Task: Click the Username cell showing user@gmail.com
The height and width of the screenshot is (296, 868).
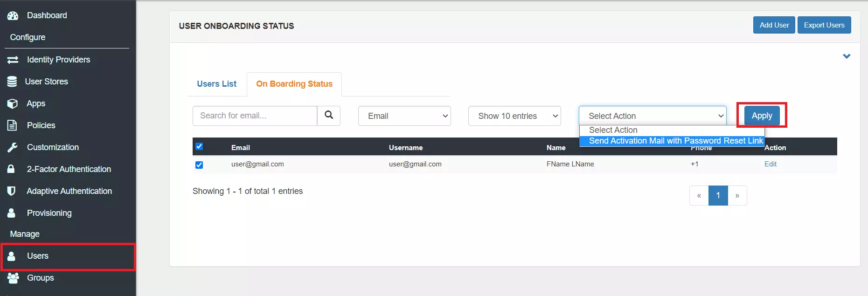Action: 415,164
